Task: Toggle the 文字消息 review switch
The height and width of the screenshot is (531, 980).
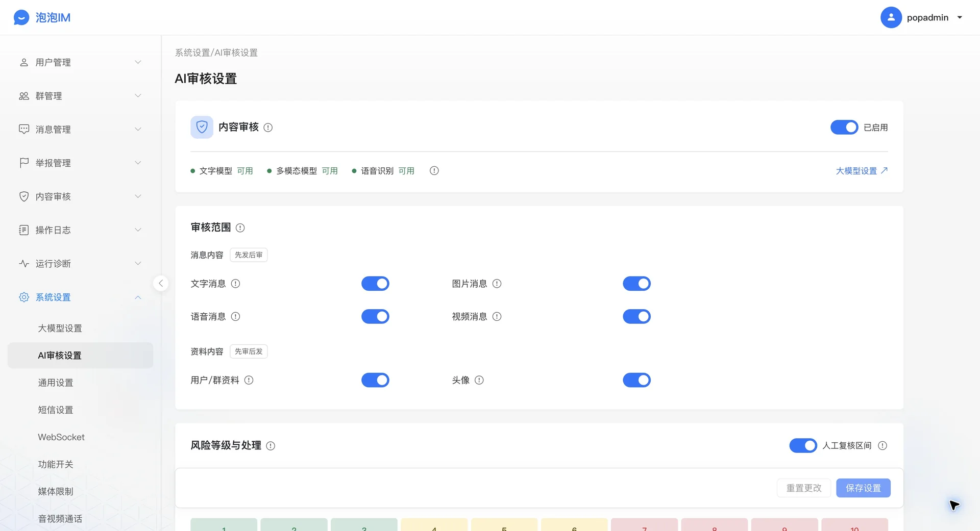Action: [x=375, y=284]
